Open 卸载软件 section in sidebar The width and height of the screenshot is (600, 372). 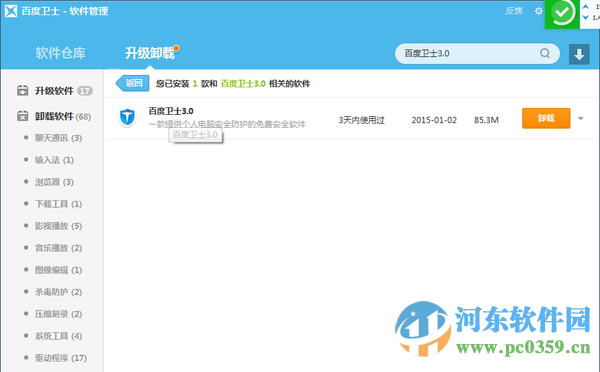click(x=54, y=116)
